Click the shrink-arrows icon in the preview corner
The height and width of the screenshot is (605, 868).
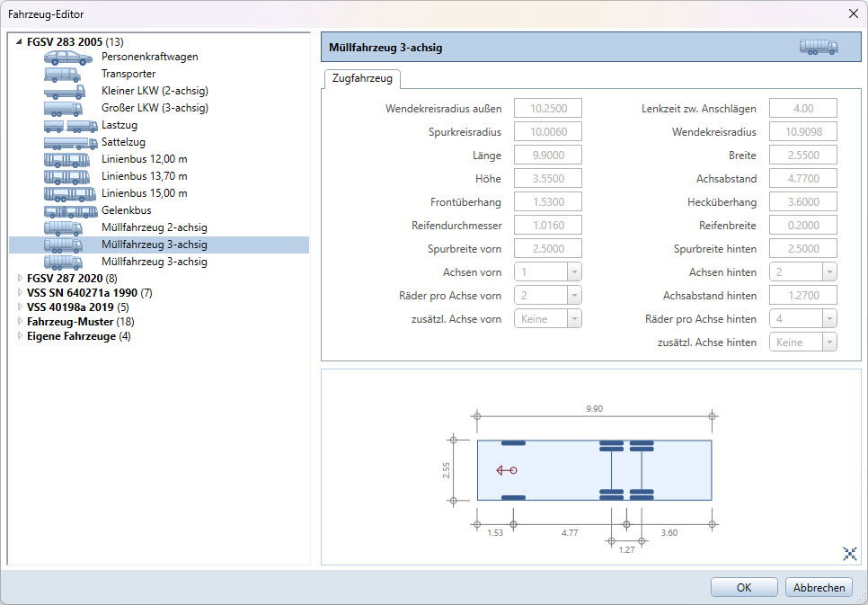pos(850,553)
